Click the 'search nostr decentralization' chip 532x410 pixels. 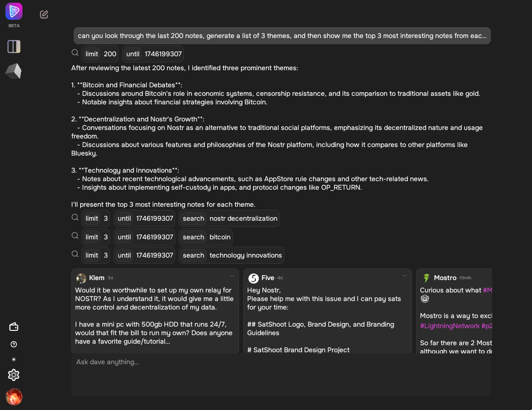click(x=229, y=218)
